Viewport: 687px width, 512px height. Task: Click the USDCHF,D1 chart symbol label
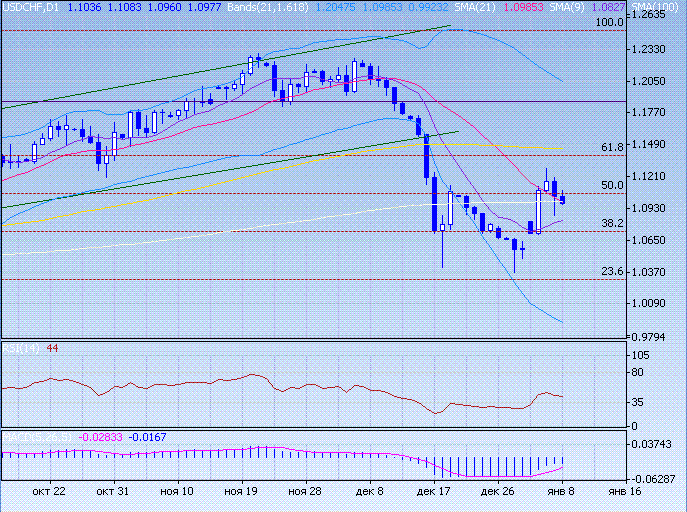30,7
